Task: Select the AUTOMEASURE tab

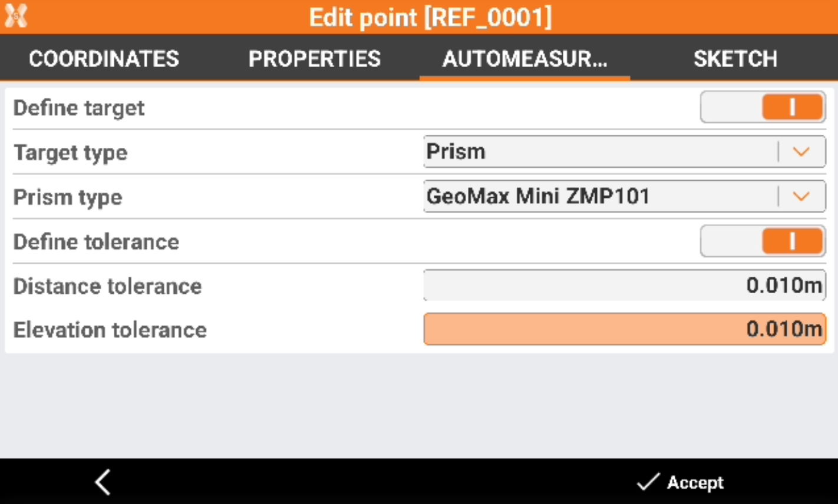Action: (x=524, y=59)
